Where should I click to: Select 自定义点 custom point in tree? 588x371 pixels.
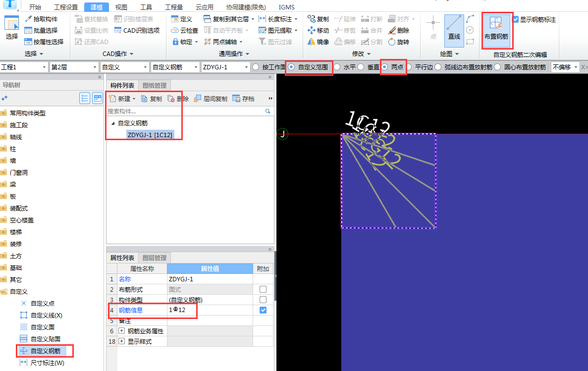[x=38, y=303]
